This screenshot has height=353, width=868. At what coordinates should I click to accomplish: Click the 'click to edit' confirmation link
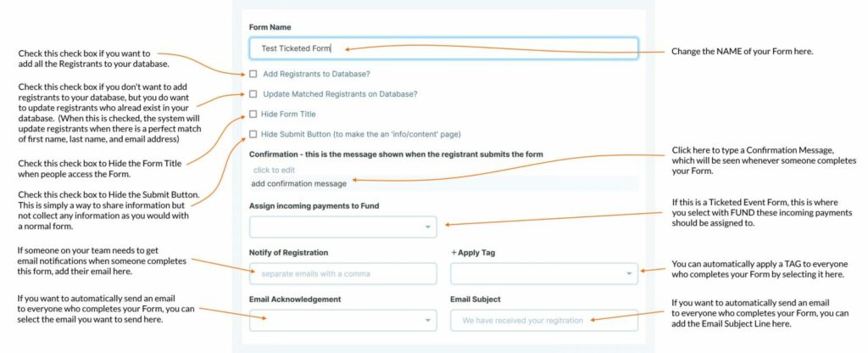274,170
